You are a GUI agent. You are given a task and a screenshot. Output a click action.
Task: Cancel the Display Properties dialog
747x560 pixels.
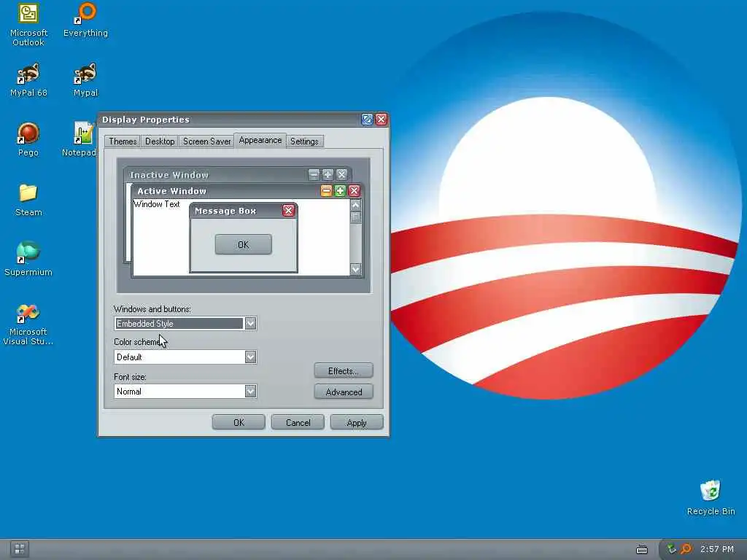[x=298, y=422]
